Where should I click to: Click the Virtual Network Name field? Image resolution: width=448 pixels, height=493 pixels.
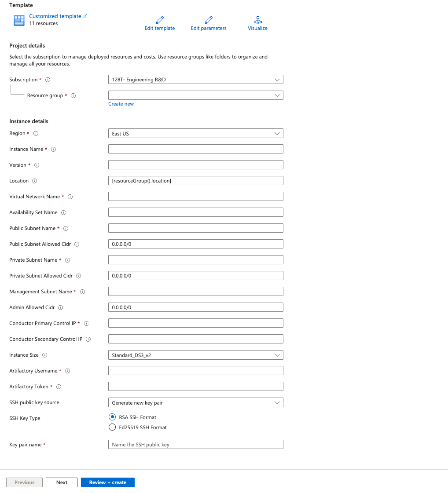pyautogui.click(x=195, y=197)
